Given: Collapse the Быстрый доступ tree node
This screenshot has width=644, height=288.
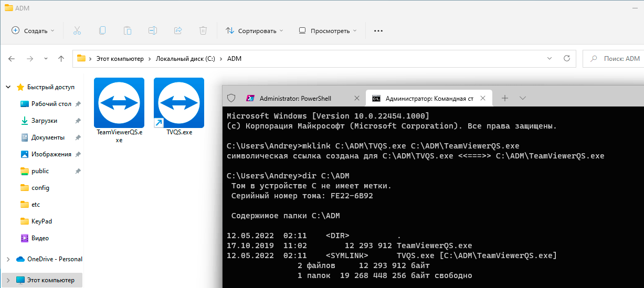Looking at the screenshot, I should pos(8,87).
